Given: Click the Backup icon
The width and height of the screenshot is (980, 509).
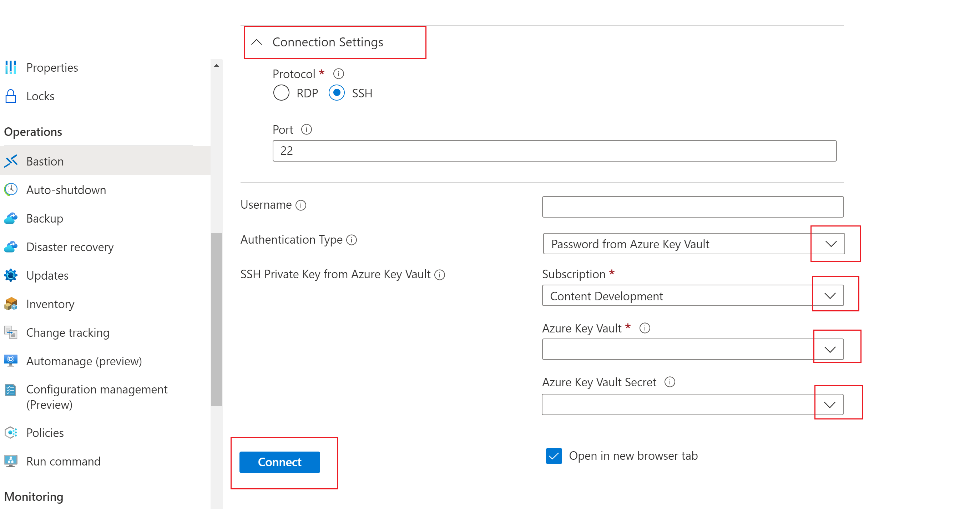Looking at the screenshot, I should [12, 218].
